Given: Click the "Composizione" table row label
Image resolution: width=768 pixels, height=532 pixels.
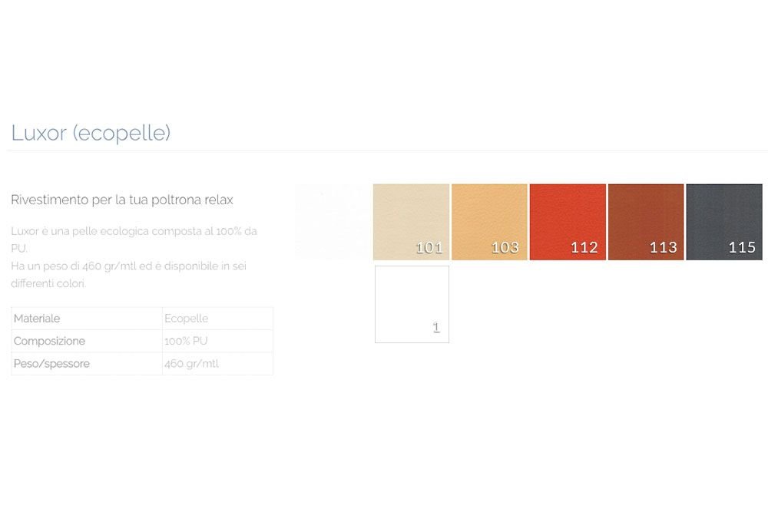Looking at the screenshot, I should pyautogui.click(x=49, y=341).
